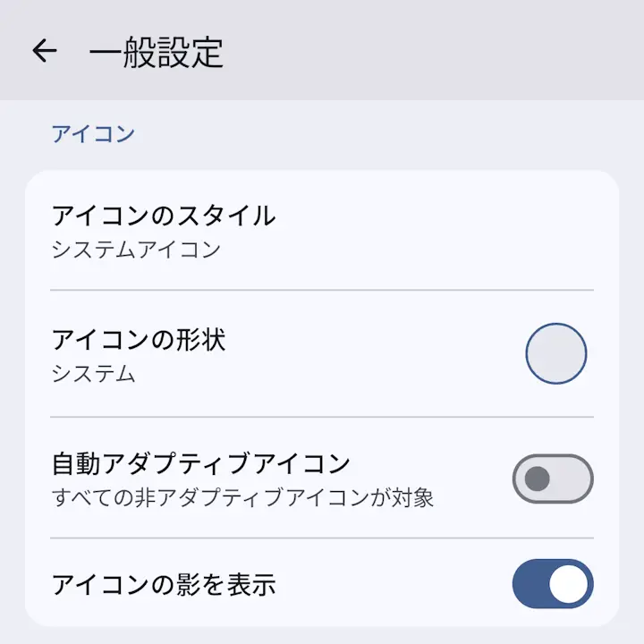Click the circular icon shape preview

(556, 353)
